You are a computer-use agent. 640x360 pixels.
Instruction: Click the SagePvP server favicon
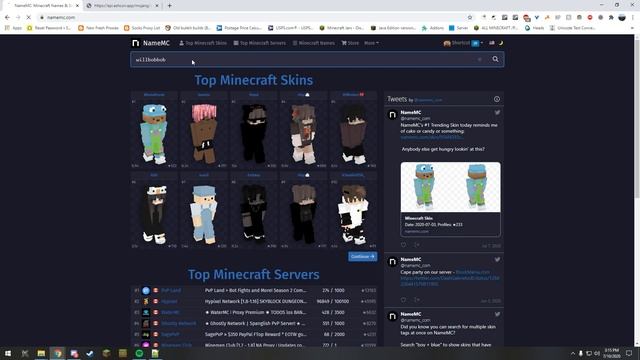point(146,334)
